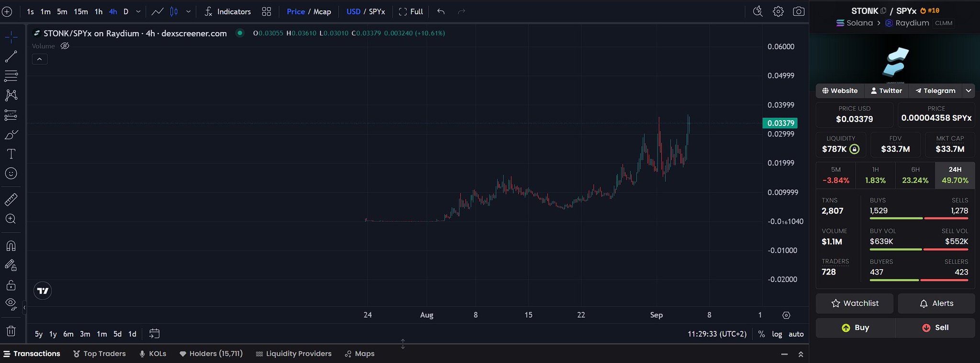Remove all drawings with trash icon
Viewport: 980px width, 363px height.
click(x=11, y=331)
